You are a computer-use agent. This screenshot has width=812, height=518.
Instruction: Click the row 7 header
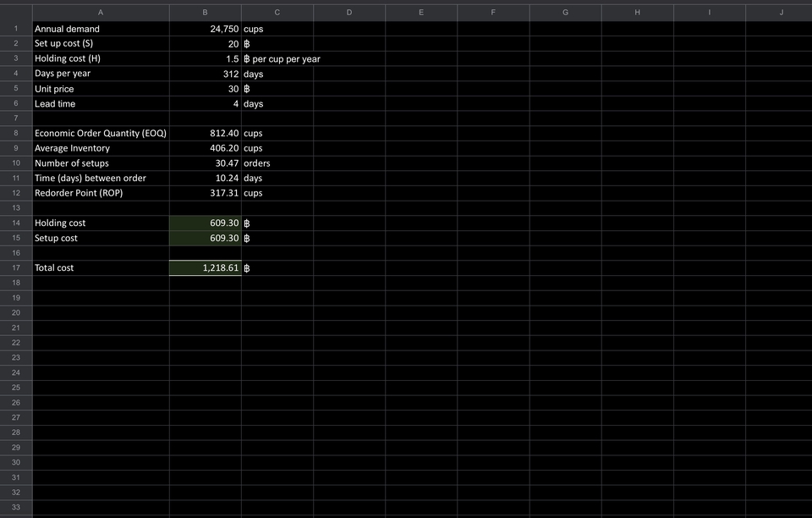click(x=16, y=118)
